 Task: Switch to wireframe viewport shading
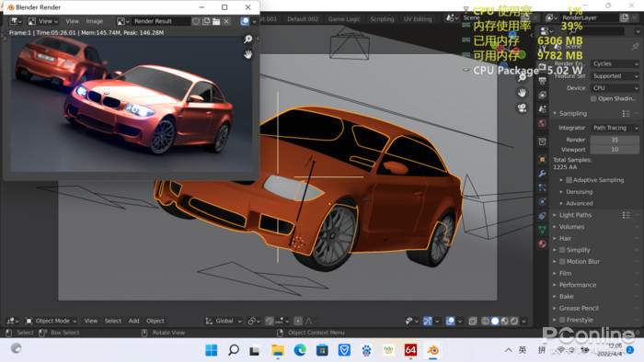click(485, 321)
